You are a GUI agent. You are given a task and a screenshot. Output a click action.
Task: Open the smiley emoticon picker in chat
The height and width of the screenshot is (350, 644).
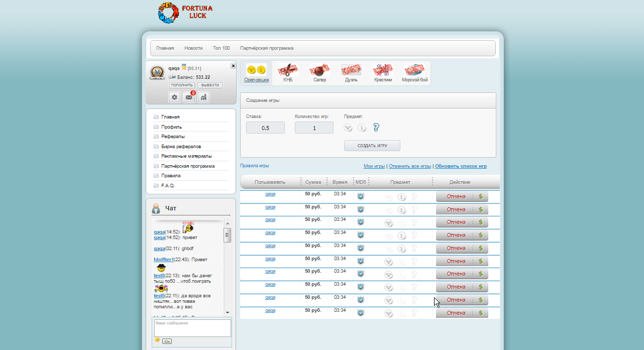157,340
